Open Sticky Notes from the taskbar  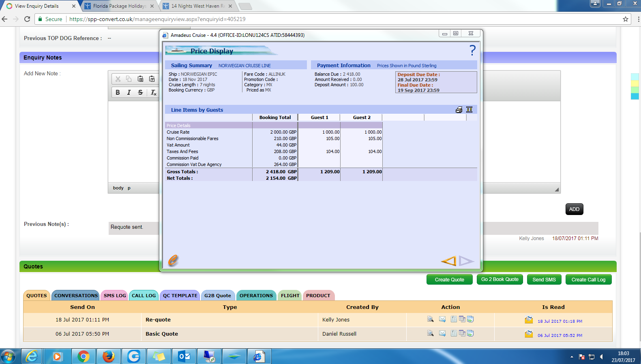(x=159, y=356)
